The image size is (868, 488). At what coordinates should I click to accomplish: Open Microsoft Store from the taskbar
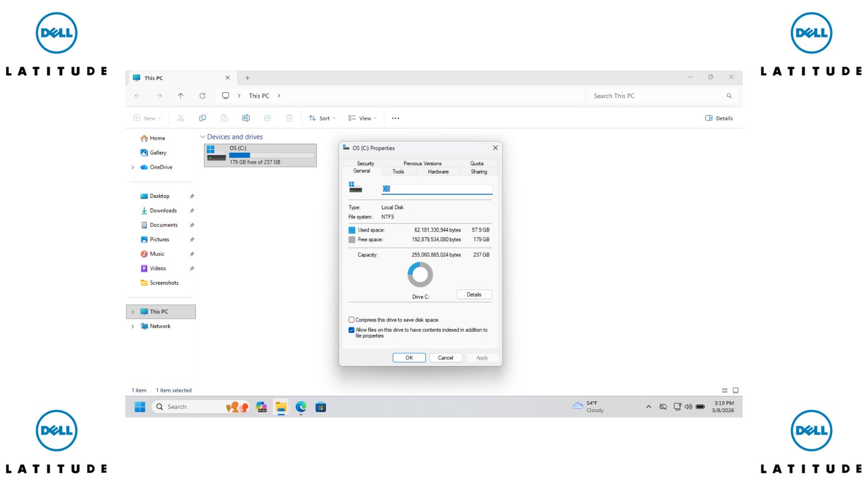pos(321,407)
